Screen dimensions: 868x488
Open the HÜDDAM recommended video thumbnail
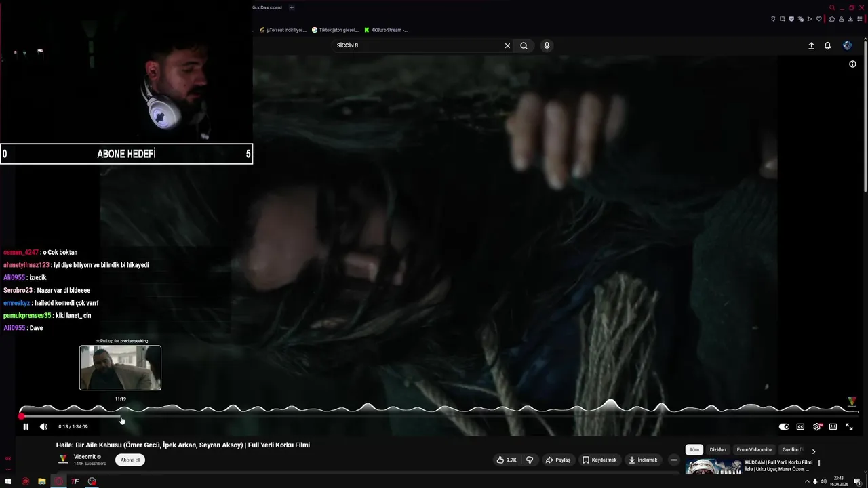(713, 467)
